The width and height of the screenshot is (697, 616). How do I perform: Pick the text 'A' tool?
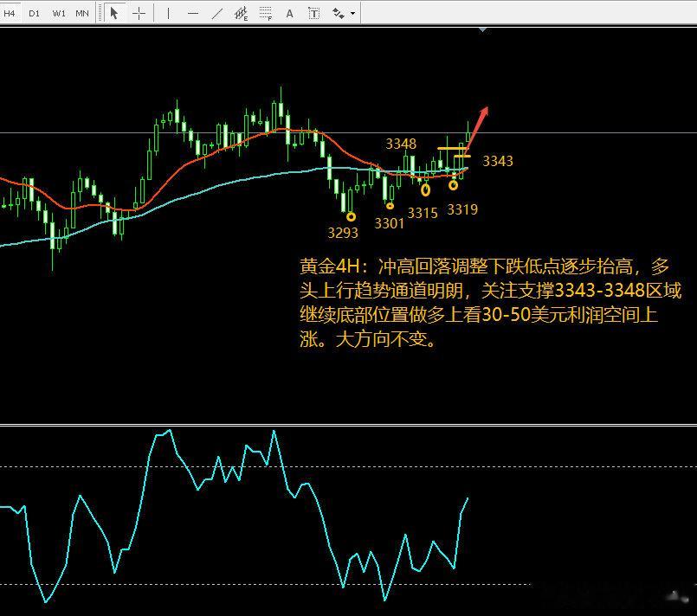click(x=289, y=13)
